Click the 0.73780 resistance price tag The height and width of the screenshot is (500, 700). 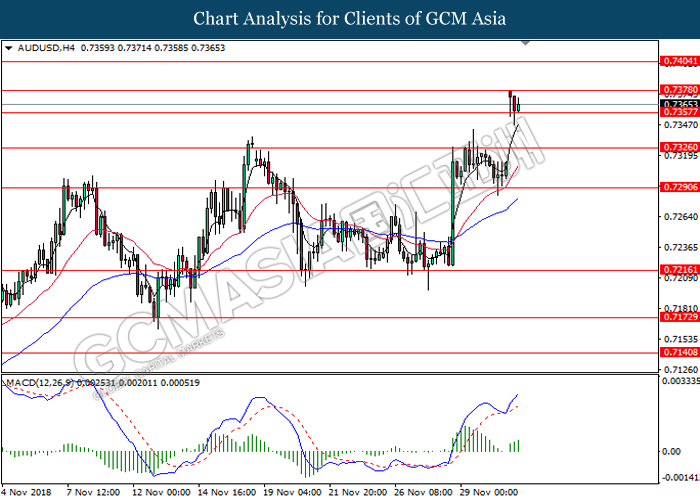[x=677, y=90]
